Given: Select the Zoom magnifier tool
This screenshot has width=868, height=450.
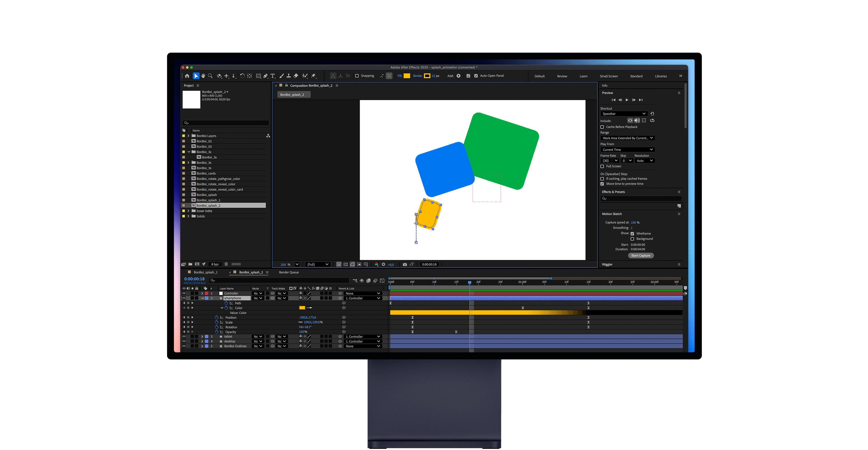Looking at the screenshot, I should coord(210,76).
